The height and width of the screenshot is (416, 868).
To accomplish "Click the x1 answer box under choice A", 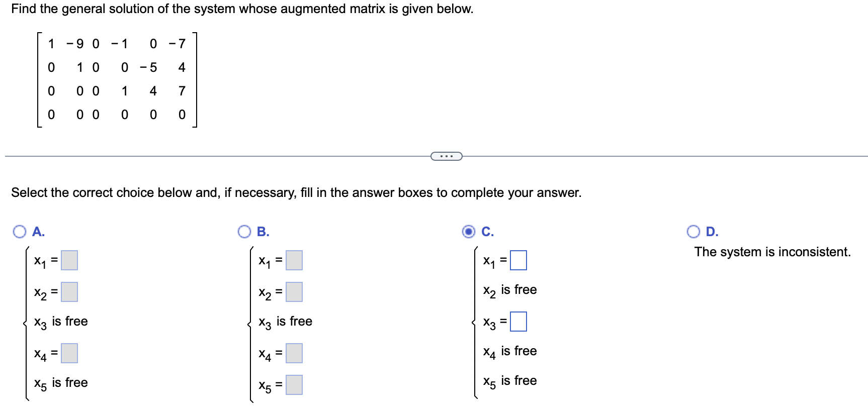I will tap(69, 261).
